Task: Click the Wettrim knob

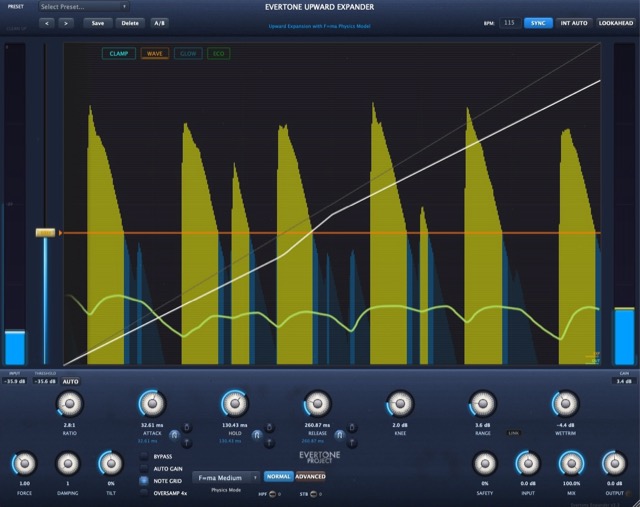Action: [x=565, y=403]
